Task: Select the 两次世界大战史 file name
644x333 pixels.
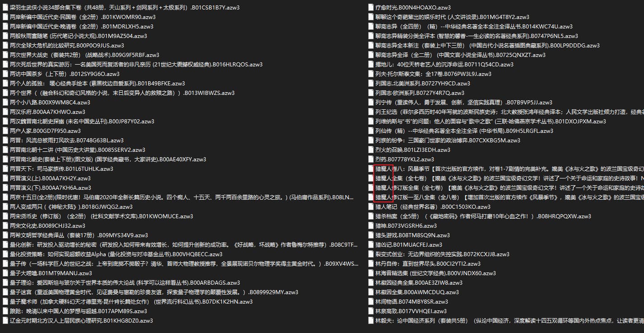Action: 84,55
